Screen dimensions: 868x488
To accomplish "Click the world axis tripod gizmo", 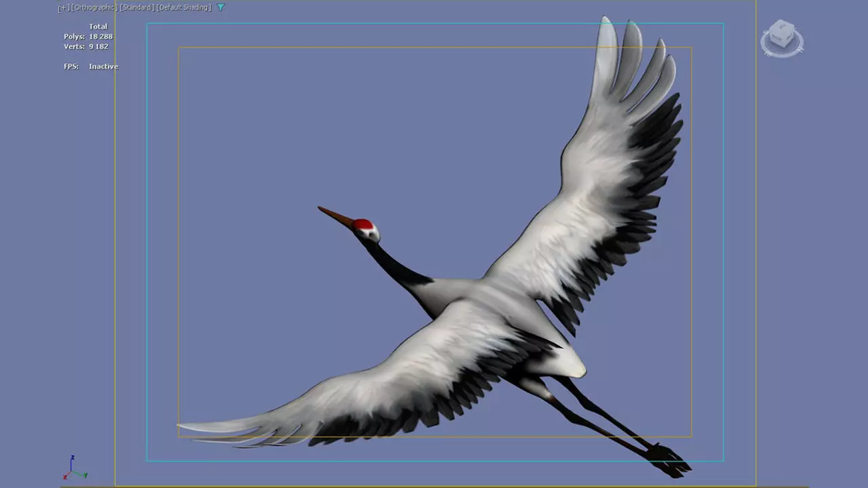I will [x=75, y=468].
